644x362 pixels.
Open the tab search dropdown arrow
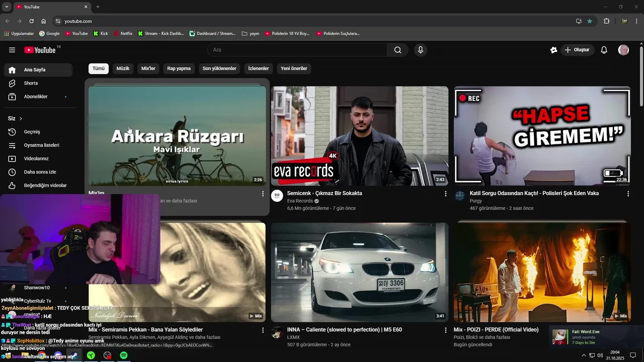point(7,7)
